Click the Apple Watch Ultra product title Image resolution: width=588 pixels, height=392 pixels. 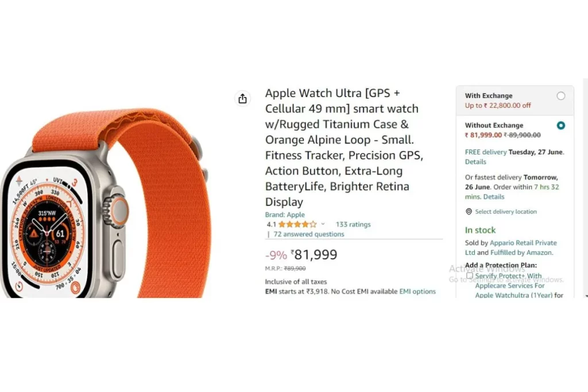[344, 148]
